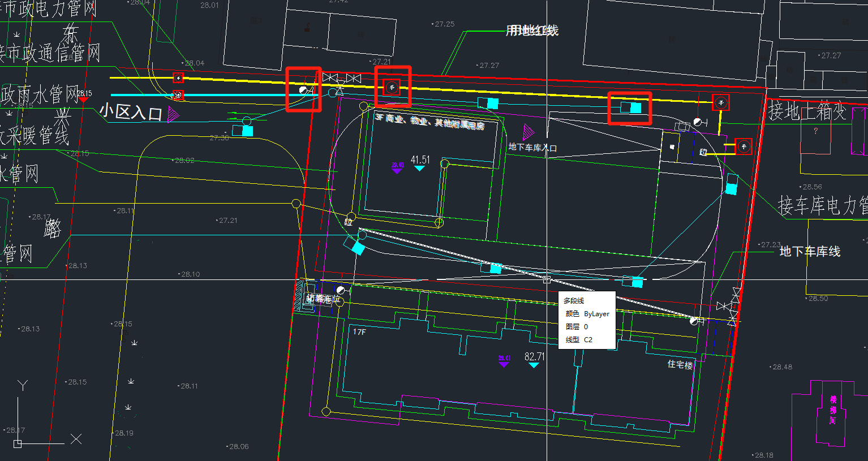Click the elevation point 28.48
Viewport: 868px width, 461px height.
[x=781, y=367]
